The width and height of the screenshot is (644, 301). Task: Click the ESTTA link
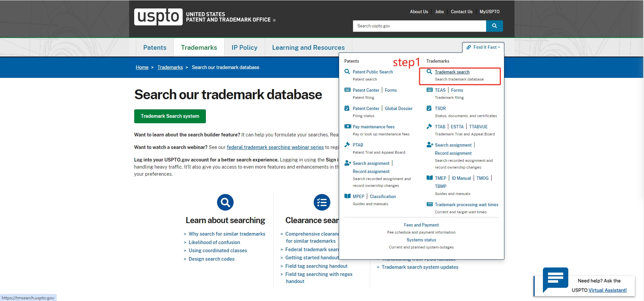pyautogui.click(x=457, y=127)
